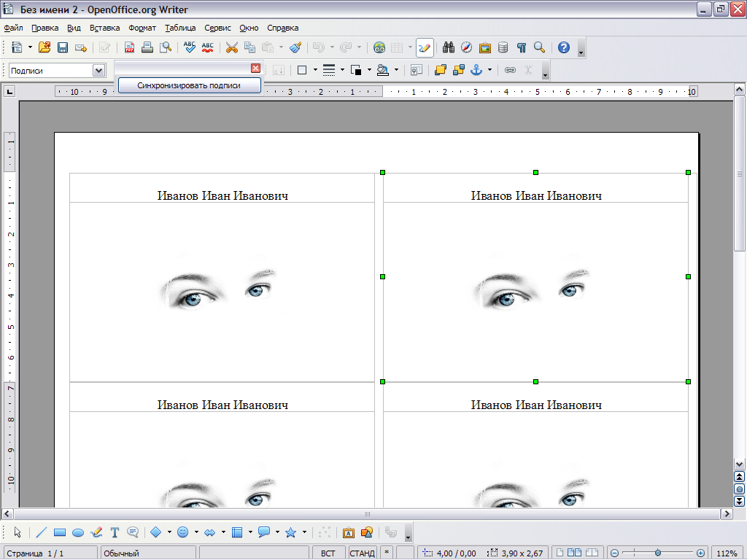The width and height of the screenshot is (747, 560).
Task: Expand the Подписи style dropdown
Action: 98,71
